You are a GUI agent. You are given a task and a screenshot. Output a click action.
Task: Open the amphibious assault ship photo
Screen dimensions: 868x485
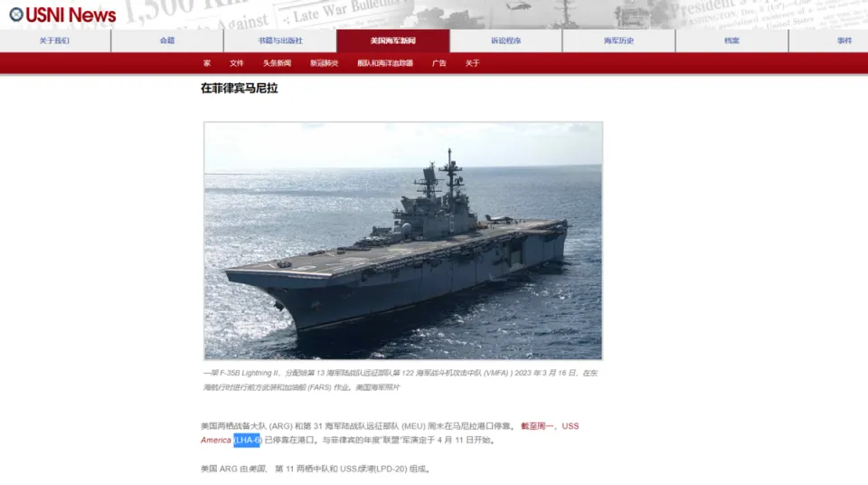pos(403,241)
